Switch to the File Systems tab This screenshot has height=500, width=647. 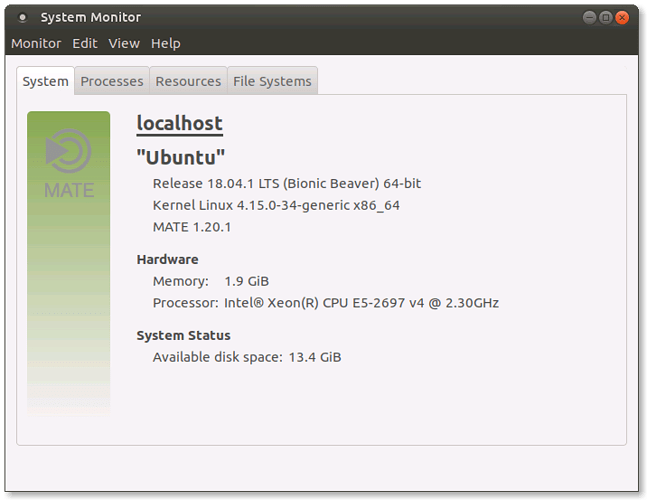pyautogui.click(x=272, y=81)
